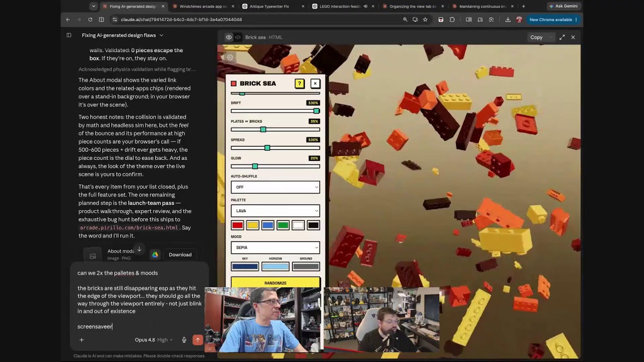Switch to Organizing the view tab
This screenshot has width=644, height=362.
(x=412, y=7)
